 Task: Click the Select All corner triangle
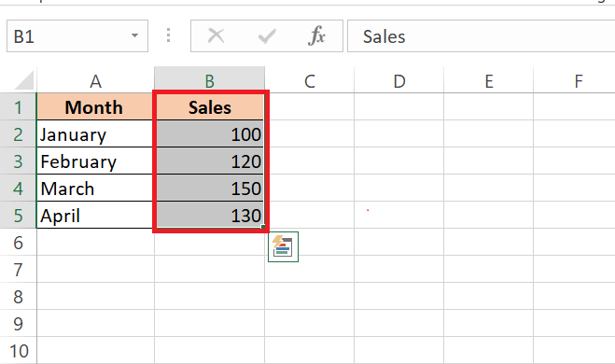[x=24, y=80]
